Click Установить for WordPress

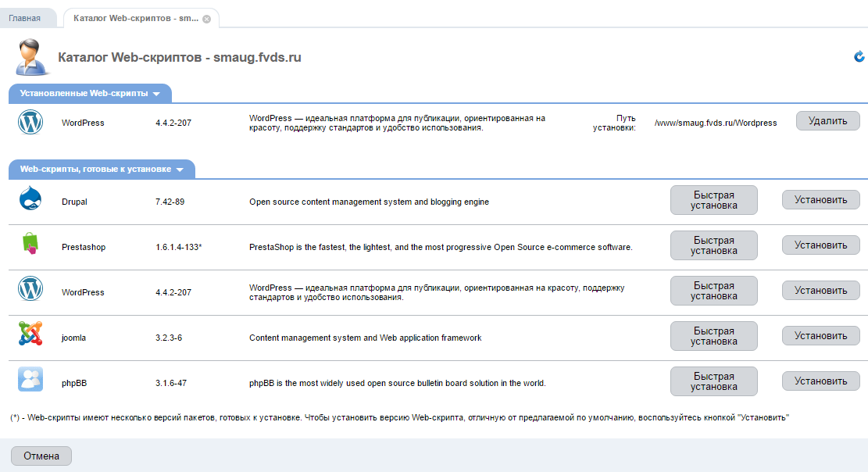[x=821, y=291]
